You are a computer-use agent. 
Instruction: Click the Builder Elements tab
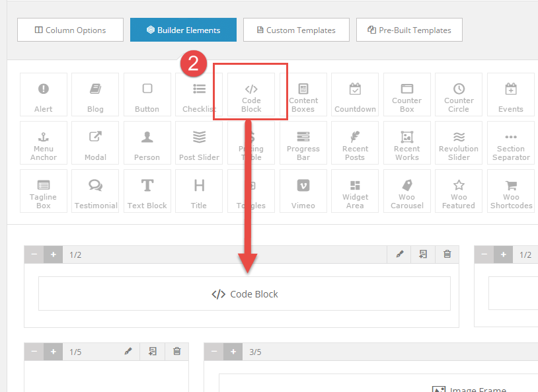(x=184, y=30)
